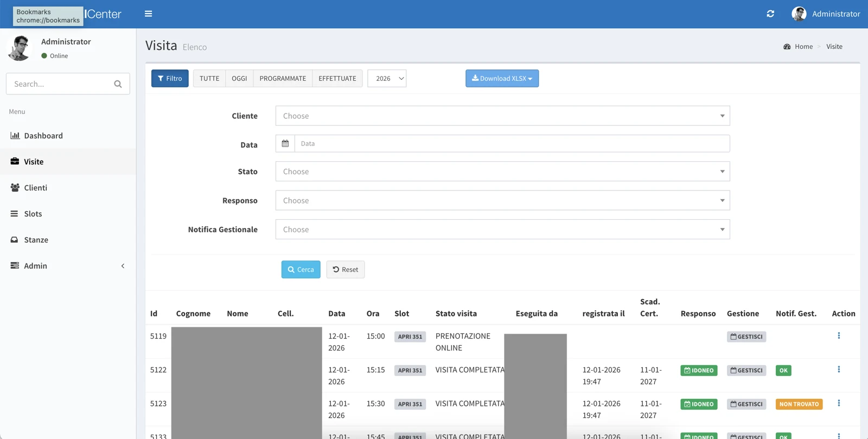868x439 pixels.
Task: Toggle the sidebar with the hamburger icon
Action: [148, 14]
